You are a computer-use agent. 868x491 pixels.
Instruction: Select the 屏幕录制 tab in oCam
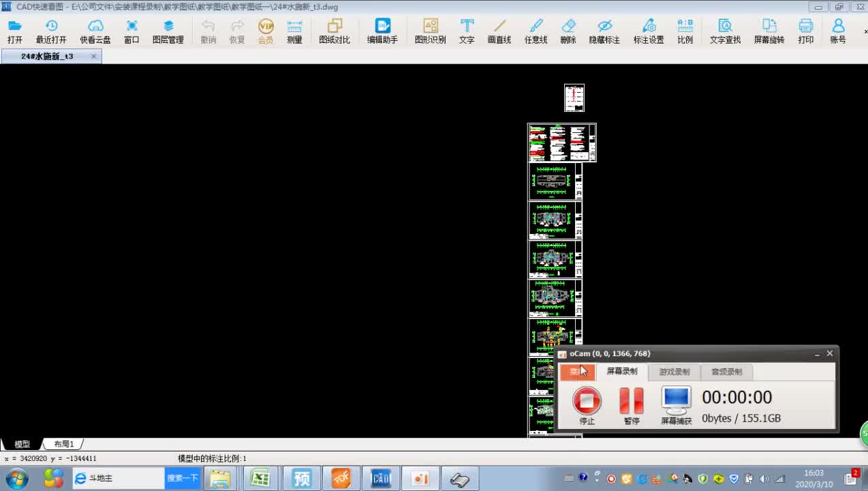click(622, 372)
